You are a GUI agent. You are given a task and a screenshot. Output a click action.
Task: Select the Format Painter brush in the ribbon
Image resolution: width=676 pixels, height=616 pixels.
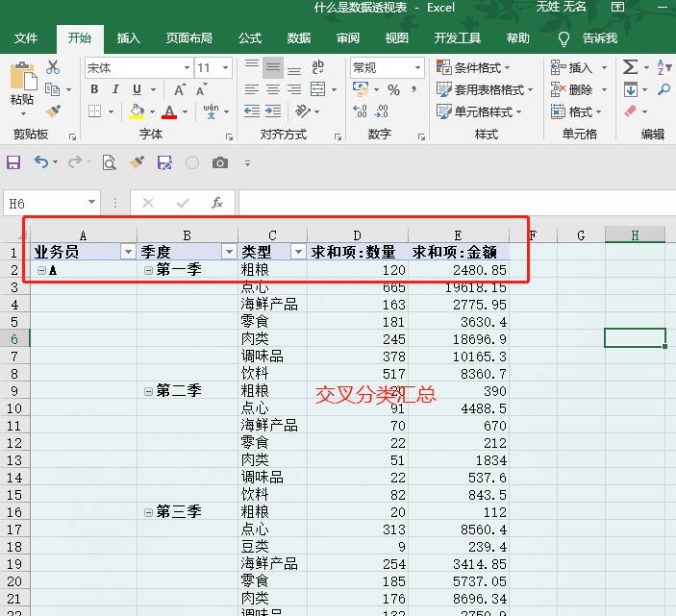point(53,111)
